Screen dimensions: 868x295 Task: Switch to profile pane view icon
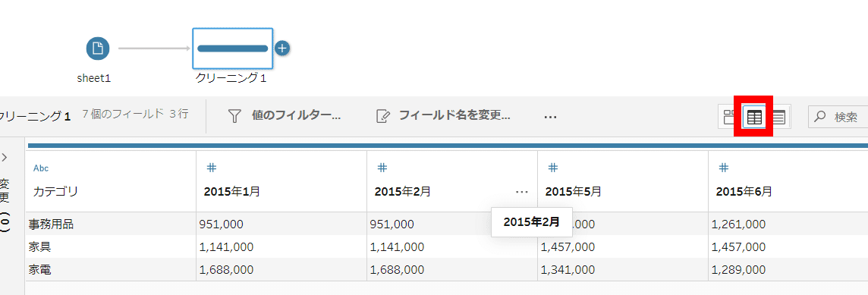coord(729,117)
